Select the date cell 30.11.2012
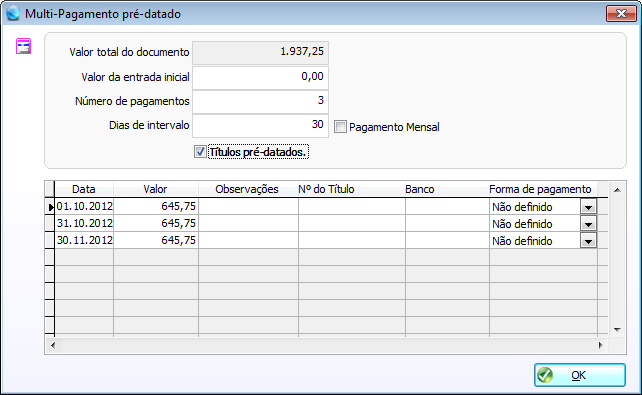Image resolution: width=642 pixels, height=395 pixels. click(x=84, y=240)
